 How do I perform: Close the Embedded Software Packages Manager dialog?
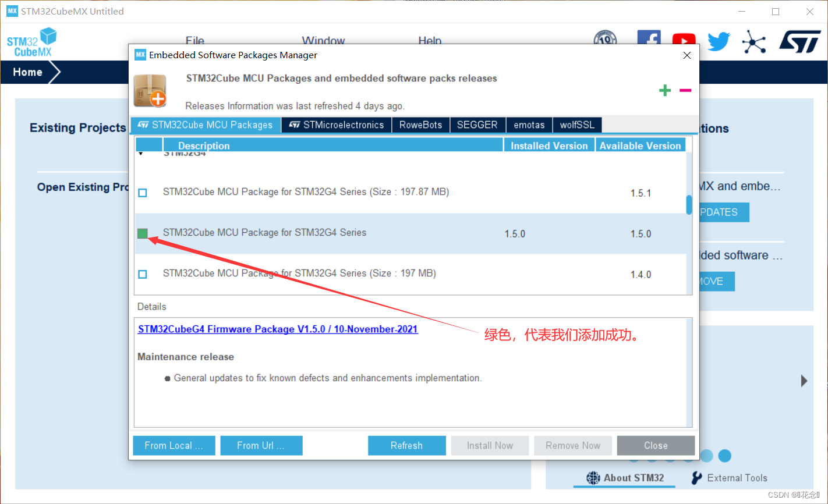click(687, 55)
